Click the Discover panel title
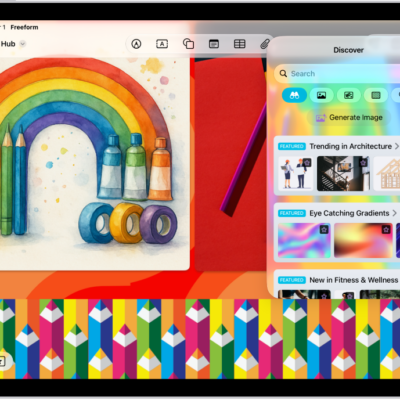Viewport: 400px width, 400px height. tap(348, 50)
